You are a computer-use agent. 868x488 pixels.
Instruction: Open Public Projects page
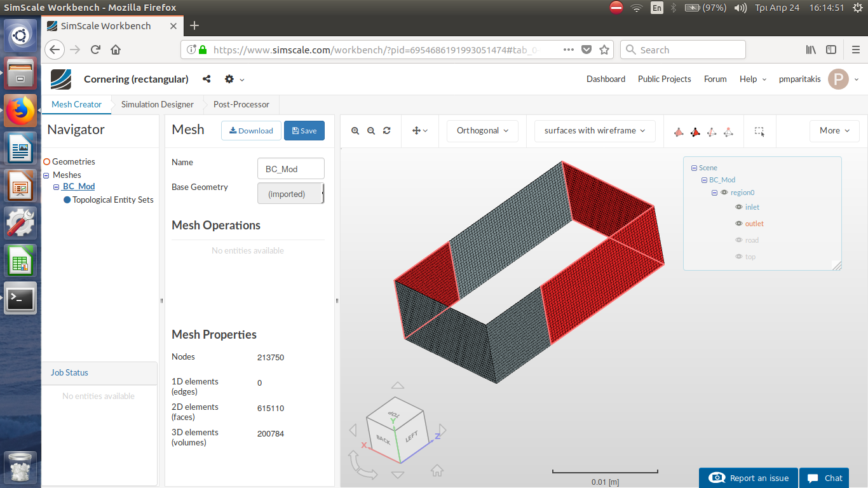point(664,79)
